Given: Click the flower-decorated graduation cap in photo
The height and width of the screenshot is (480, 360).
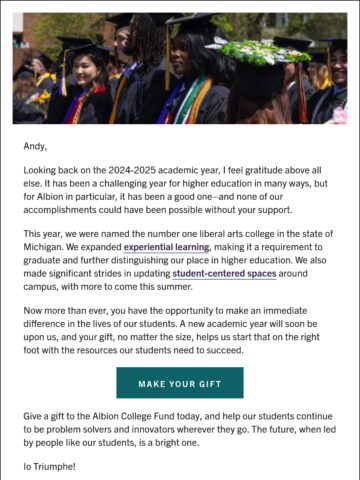Looking at the screenshot, I should 263,53.
